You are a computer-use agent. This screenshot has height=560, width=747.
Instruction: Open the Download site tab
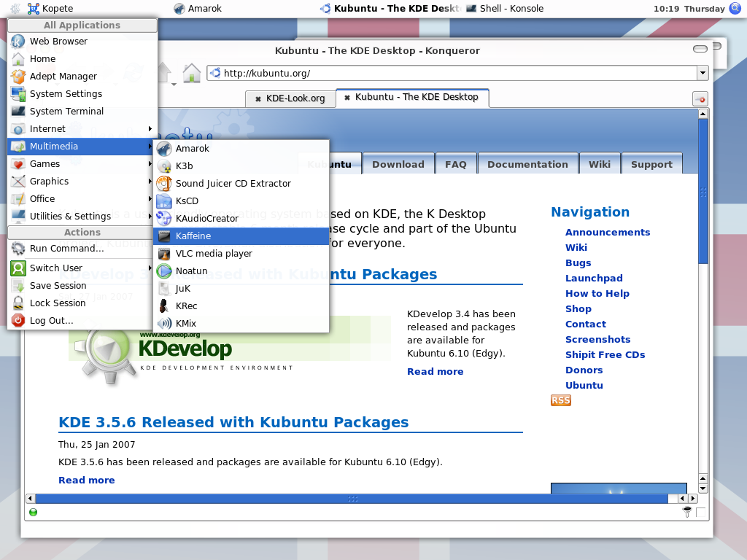pos(398,164)
